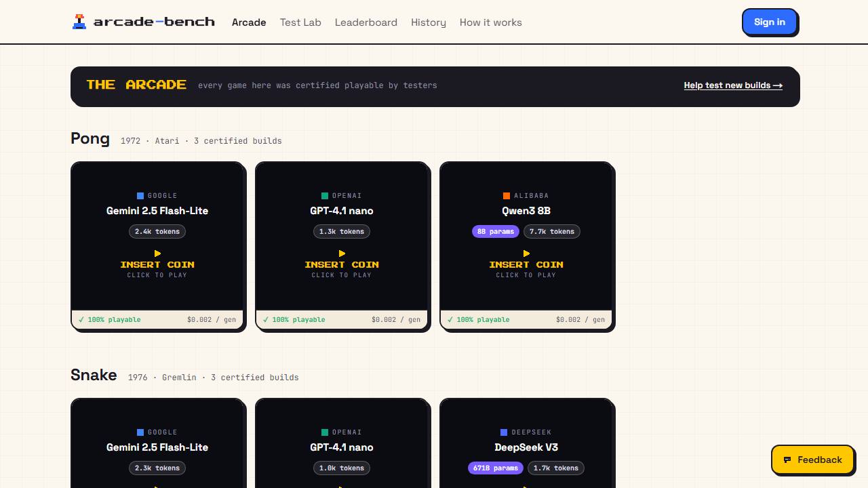Click the 1.3k tokens badge
868x488 pixels.
click(342, 232)
